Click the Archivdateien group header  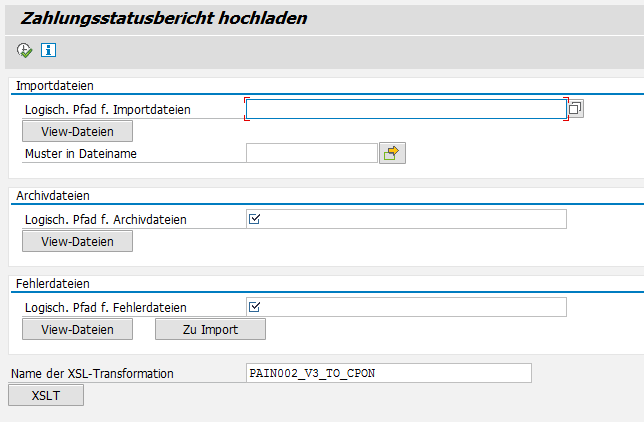61,196
